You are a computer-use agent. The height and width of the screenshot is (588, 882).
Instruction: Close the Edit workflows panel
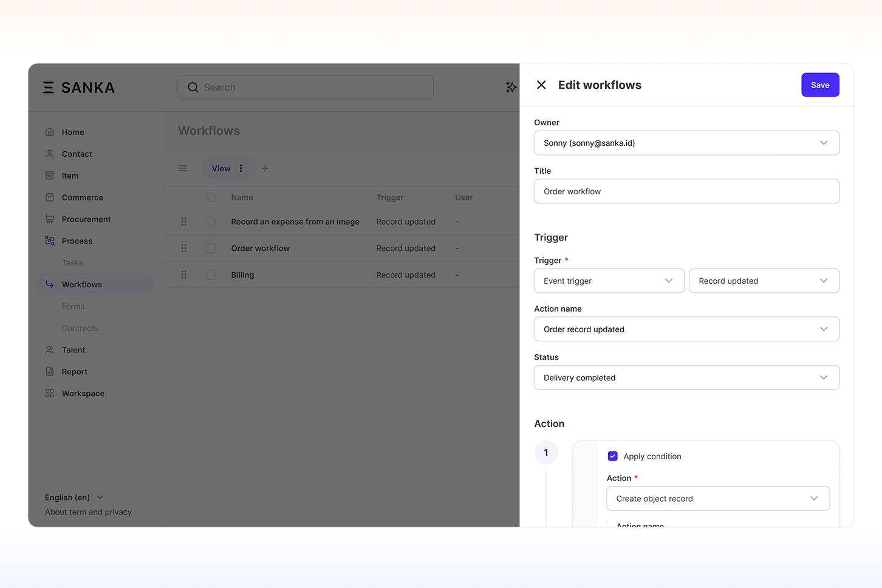[x=541, y=85]
